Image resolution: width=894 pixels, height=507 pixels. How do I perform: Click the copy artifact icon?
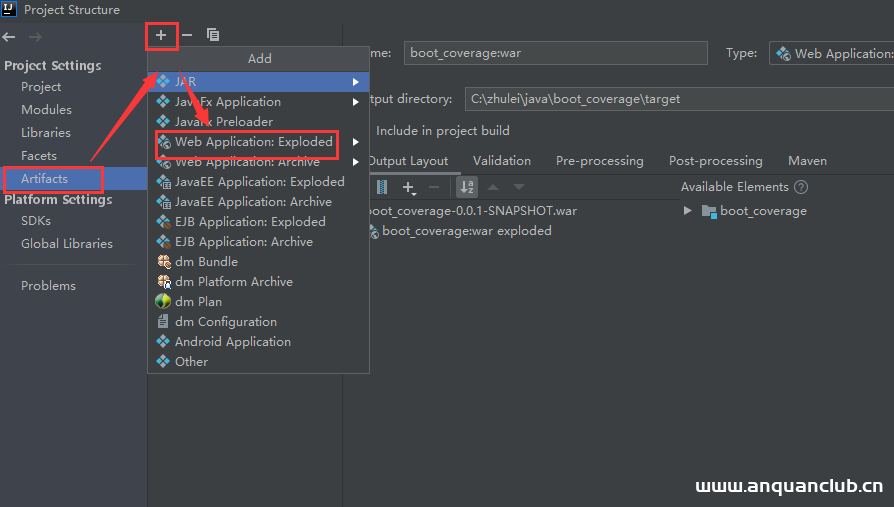coord(213,35)
